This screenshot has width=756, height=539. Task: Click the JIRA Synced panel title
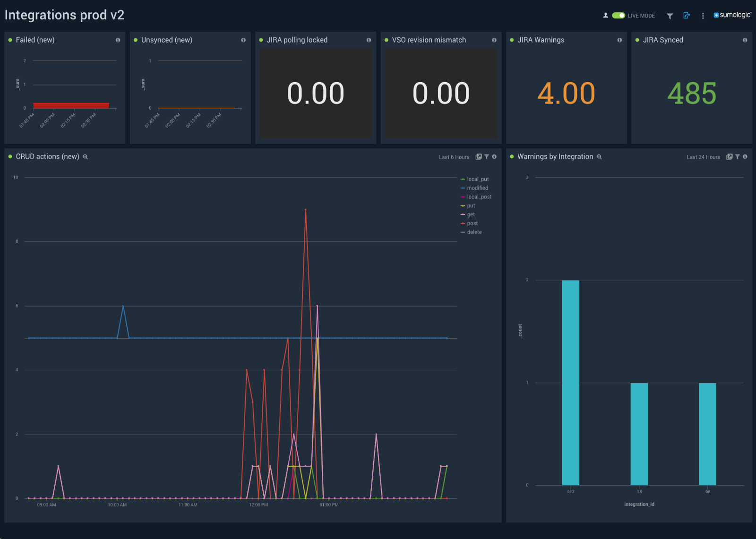pyautogui.click(x=663, y=40)
